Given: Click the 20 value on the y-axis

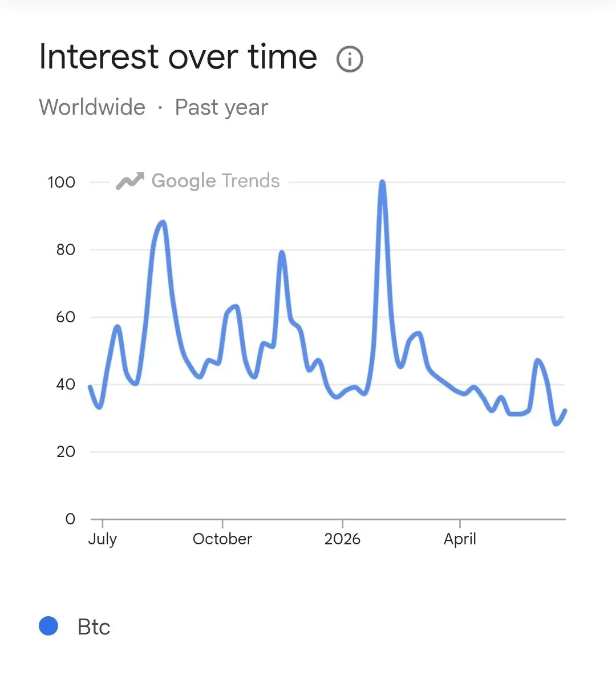Looking at the screenshot, I should point(65,452).
